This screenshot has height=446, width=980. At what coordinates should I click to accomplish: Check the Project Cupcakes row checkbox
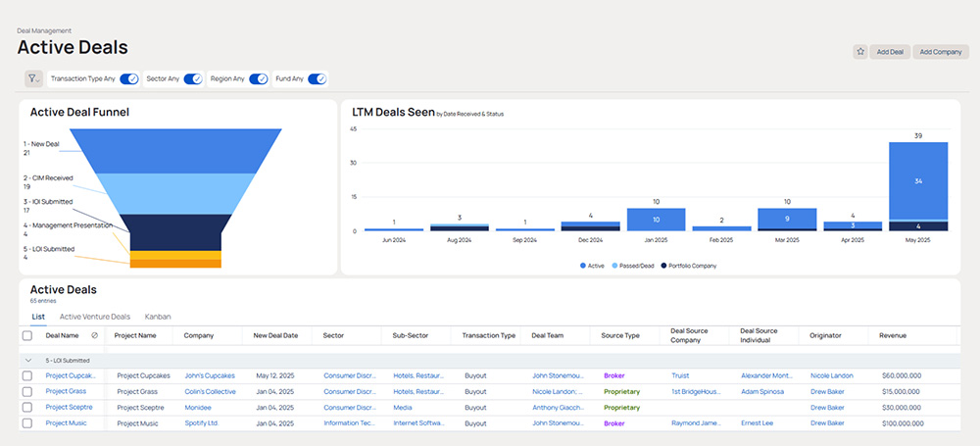click(x=27, y=375)
